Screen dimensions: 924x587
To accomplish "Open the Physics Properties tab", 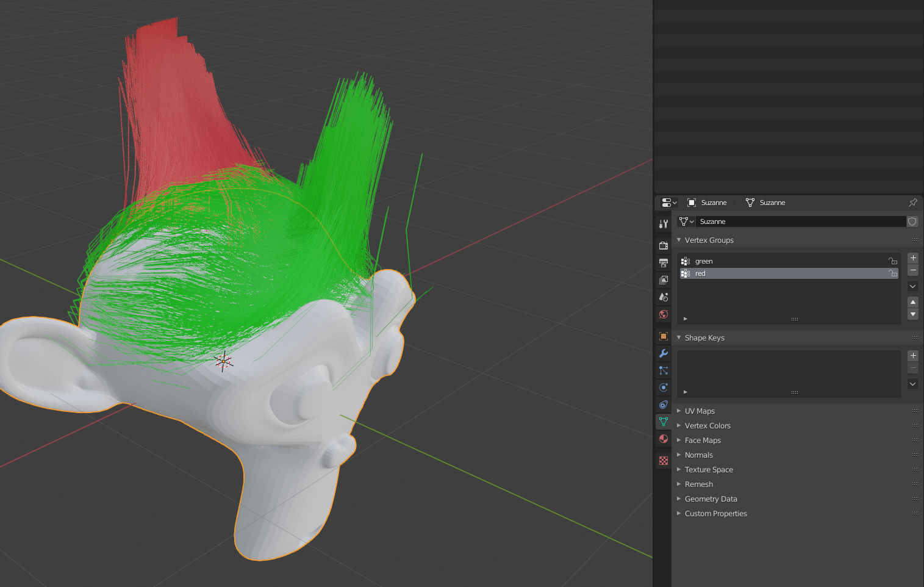I will pos(663,387).
